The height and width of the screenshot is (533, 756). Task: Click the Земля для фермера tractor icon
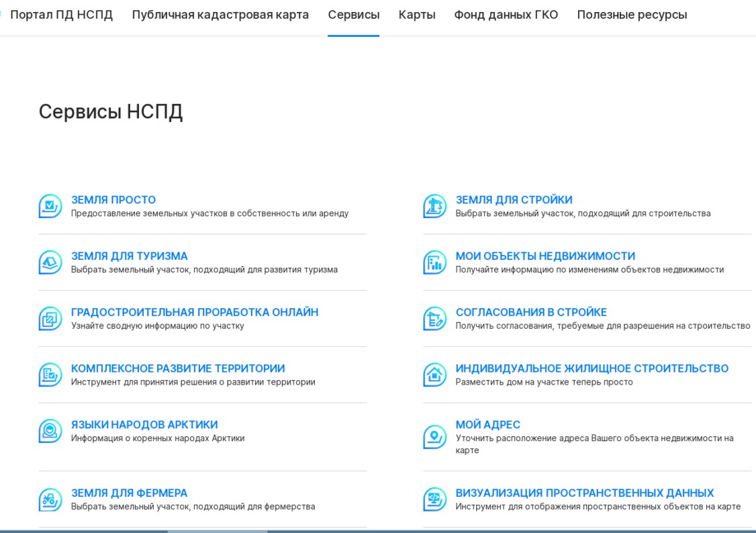(x=50, y=499)
